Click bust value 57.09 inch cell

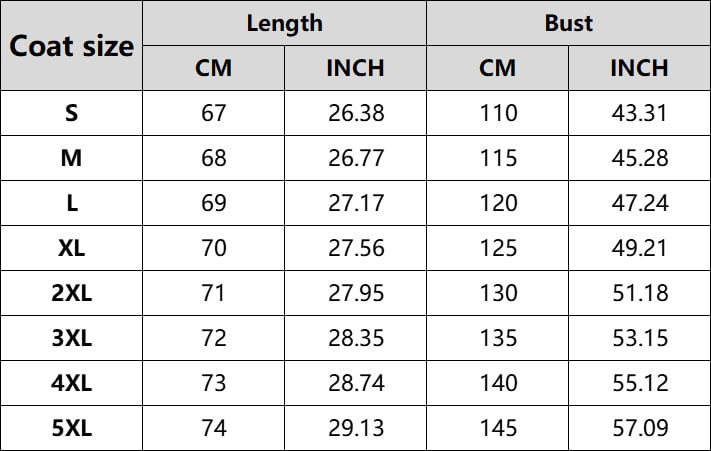pyautogui.click(x=640, y=428)
